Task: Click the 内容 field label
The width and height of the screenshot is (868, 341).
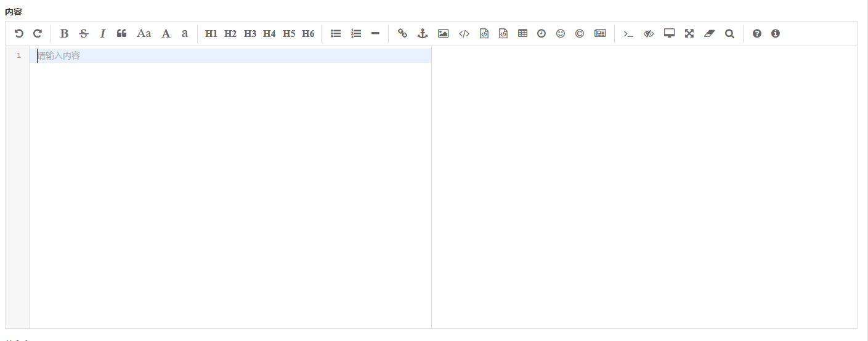Action: [x=14, y=12]
